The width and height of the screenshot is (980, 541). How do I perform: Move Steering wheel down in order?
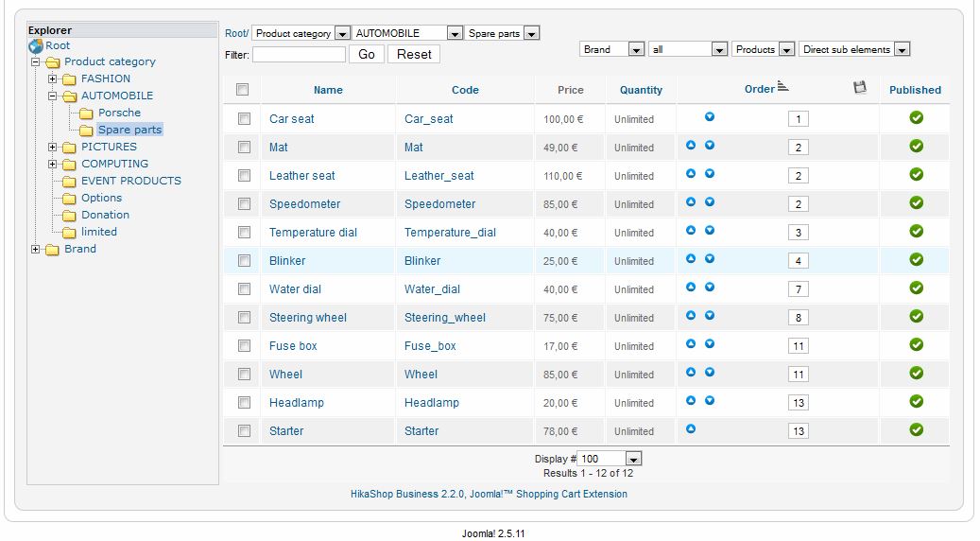coord(710,315)
